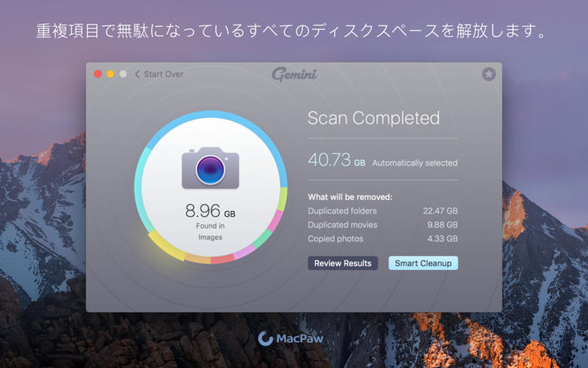Click the 40.73 GB automatically selected text

(382, 160)
